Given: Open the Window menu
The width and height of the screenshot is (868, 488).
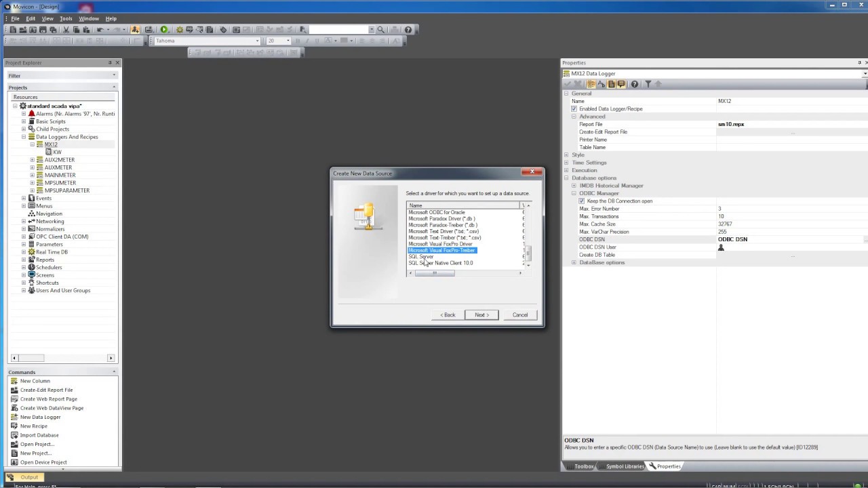Looking at the screenshot, I should tap(89, 18).
